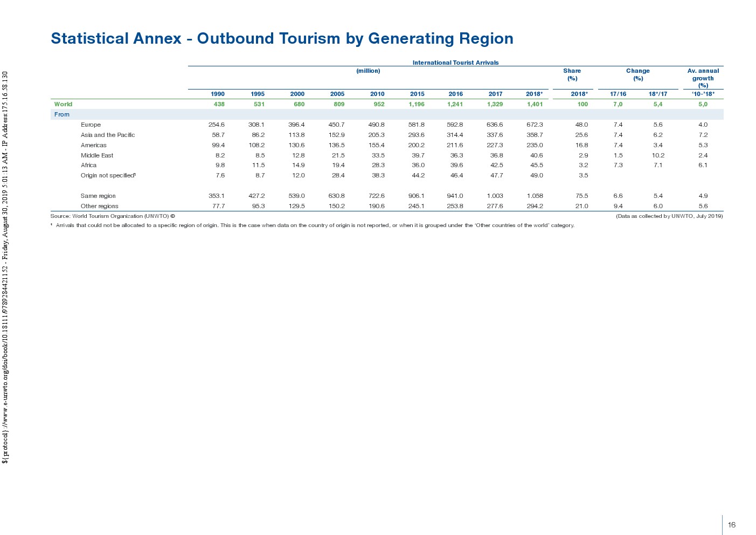The height and width of the screenshot is (535, 756).
Task: Click the footnote about unallocated arrivals
Action: [x=315, y=225]
